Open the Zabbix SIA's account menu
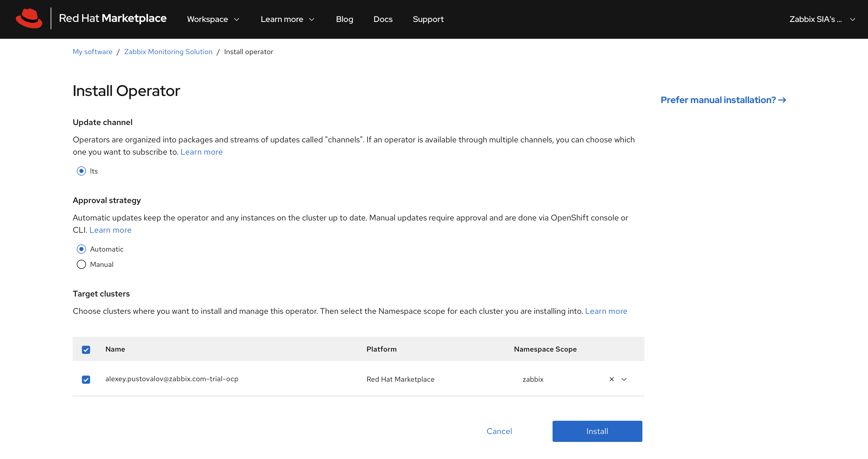The width and height of the screenshot is (868, 459). pyautogui.click(x=822, y=19)
